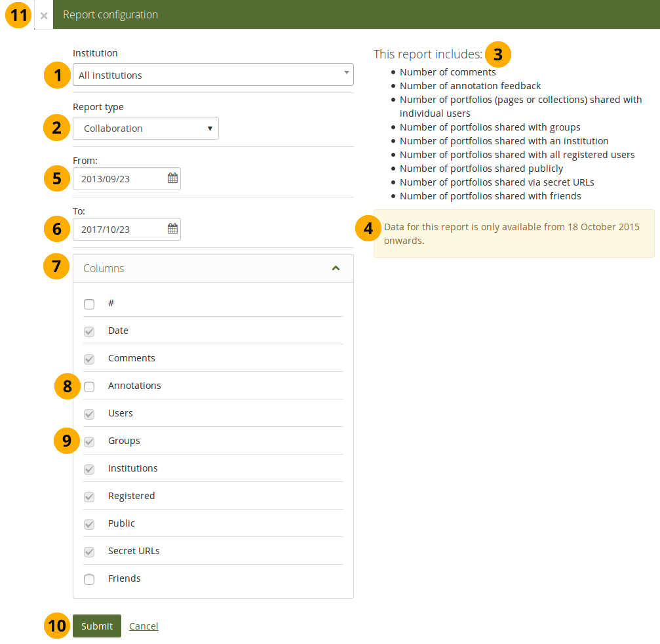Enable the # column checkbox
This screenshot has height=644, width=660.
click(x=89, y=304)
